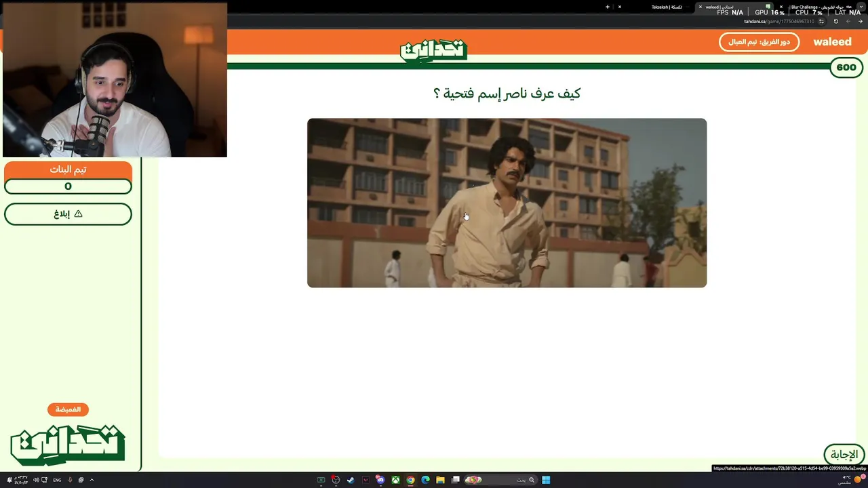Open the app with red badge beside Steam
This screenshot has width=868, height=488.
click(x=336, y=480)
